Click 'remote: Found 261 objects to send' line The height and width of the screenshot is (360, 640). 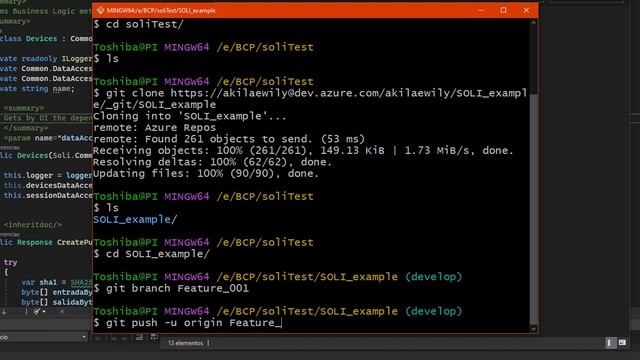(229, 139)
